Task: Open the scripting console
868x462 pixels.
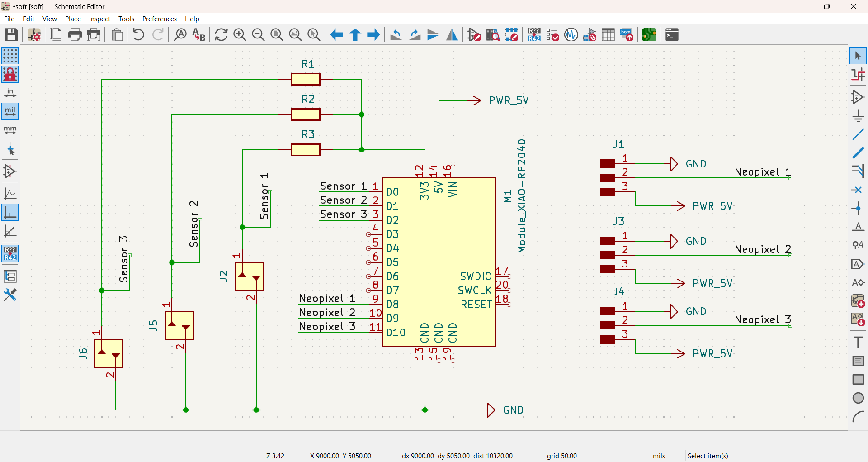Action: tap(672, 34)
